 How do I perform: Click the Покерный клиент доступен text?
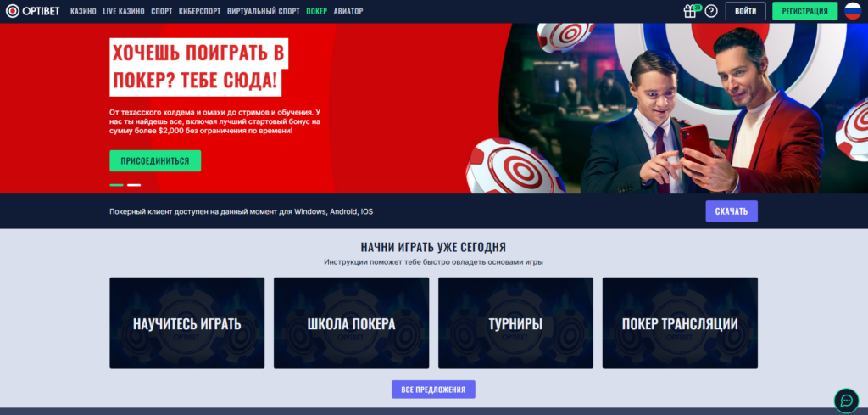241,211
